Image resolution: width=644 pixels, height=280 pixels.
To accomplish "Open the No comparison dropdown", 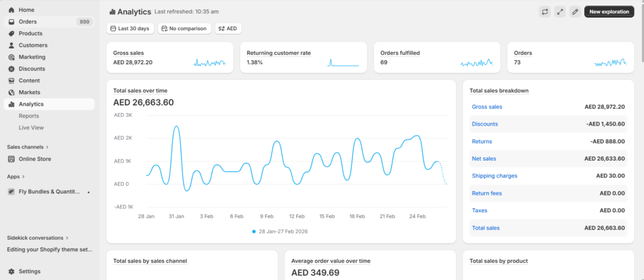I will click(x=184, y=28).
